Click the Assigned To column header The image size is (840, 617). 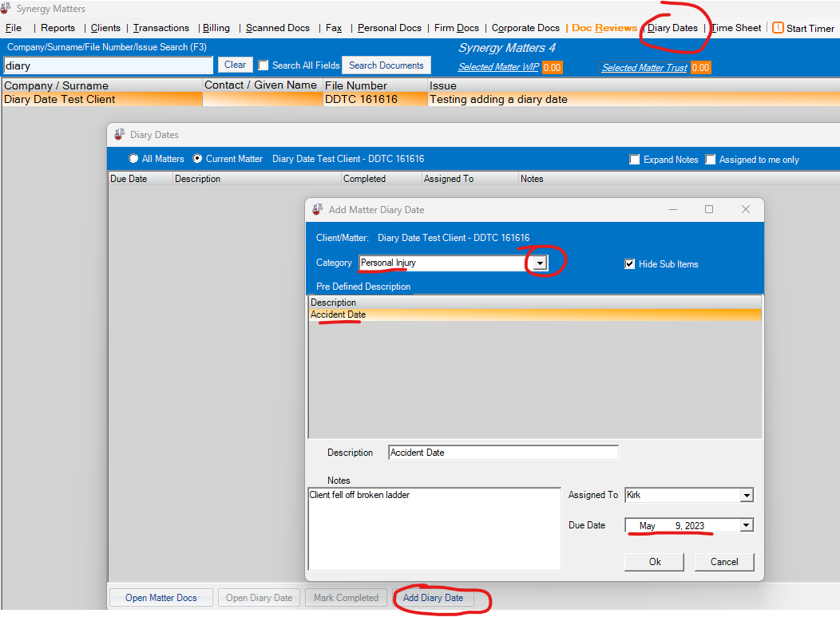[x=470, y=179]
